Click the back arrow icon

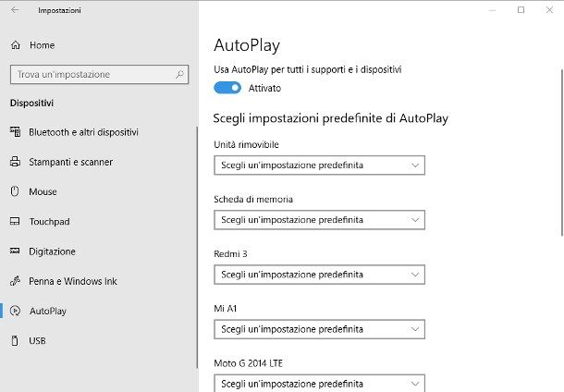[15, 10]
